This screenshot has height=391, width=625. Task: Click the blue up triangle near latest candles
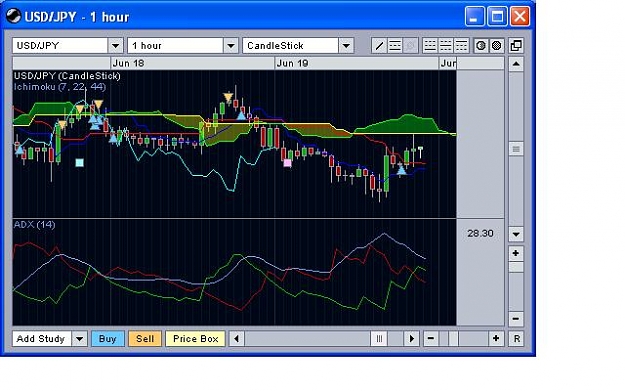click(x=401, y=170)
